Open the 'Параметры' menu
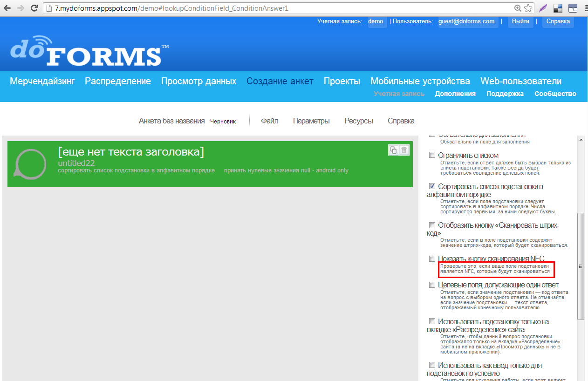This screenshot has height=381, width=588. (x=311, y=121)
